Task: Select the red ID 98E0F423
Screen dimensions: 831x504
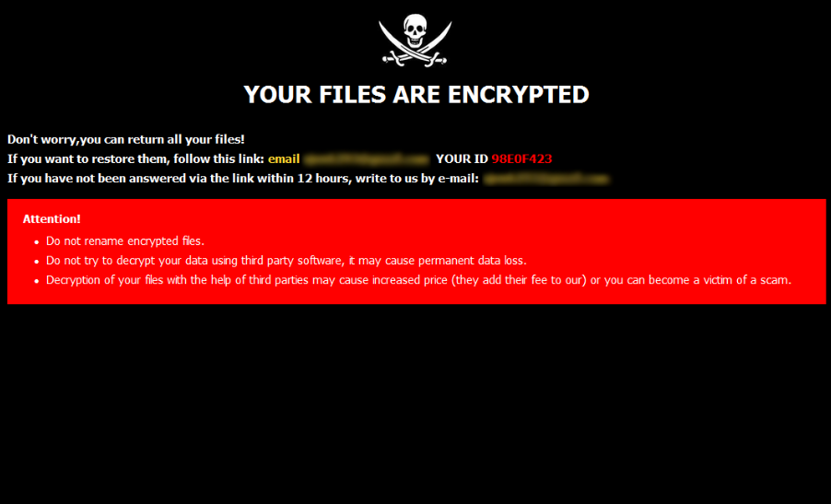Action: pyautogui.click(x=521, y=159)
